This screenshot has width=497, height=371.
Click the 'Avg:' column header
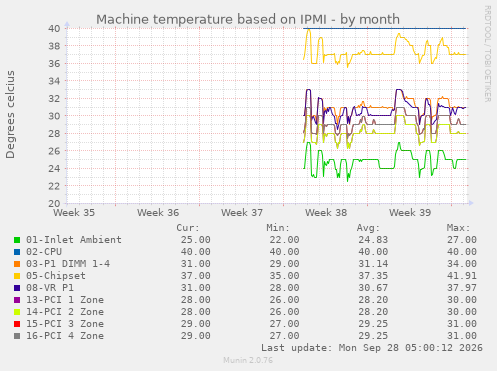tap(368, 228)
